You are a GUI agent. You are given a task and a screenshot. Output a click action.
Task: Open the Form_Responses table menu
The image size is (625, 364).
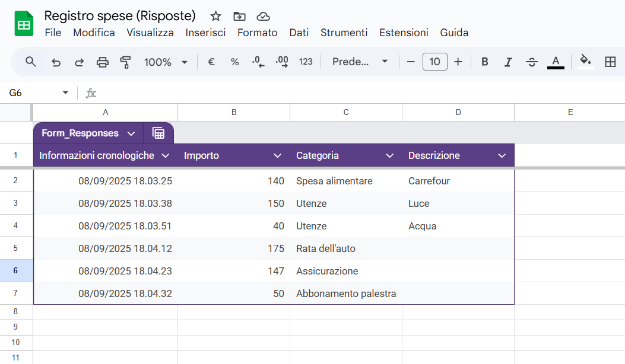point(131,133)
